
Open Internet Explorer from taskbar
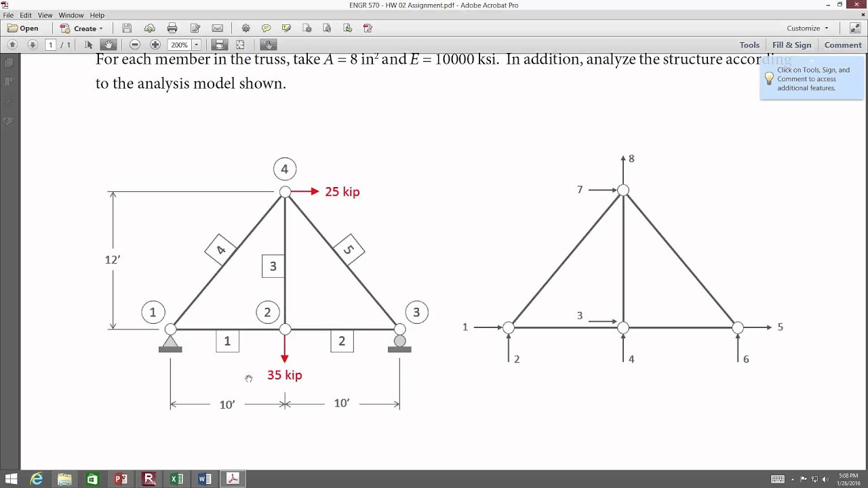[x=37, y=479]
